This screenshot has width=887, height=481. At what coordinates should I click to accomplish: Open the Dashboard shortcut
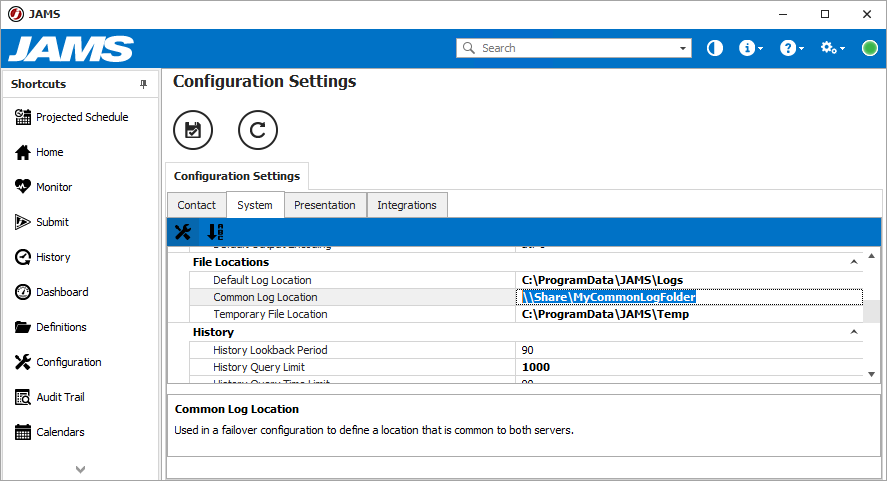tap(51, 293)
